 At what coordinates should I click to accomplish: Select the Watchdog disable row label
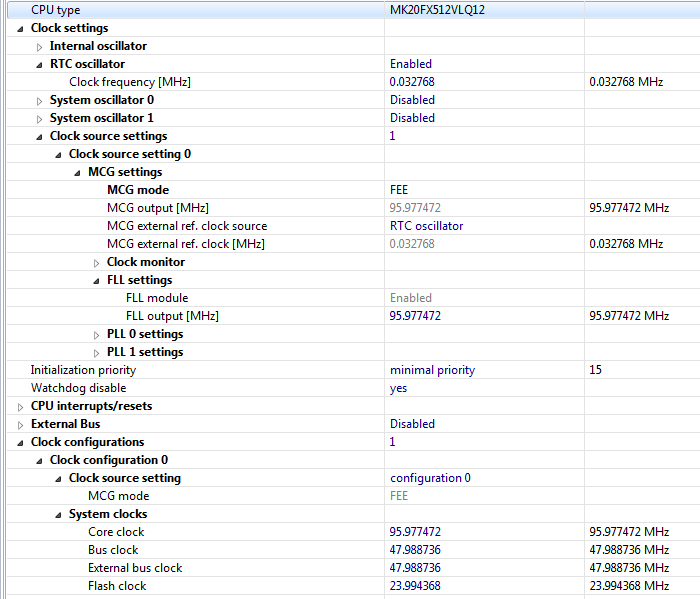coord(78,388)
